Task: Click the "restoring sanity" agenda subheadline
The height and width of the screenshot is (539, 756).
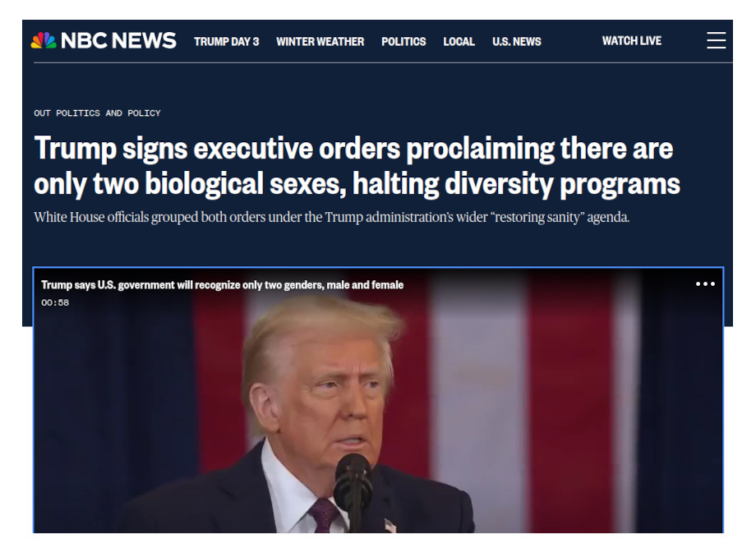Action: (332, 217)
